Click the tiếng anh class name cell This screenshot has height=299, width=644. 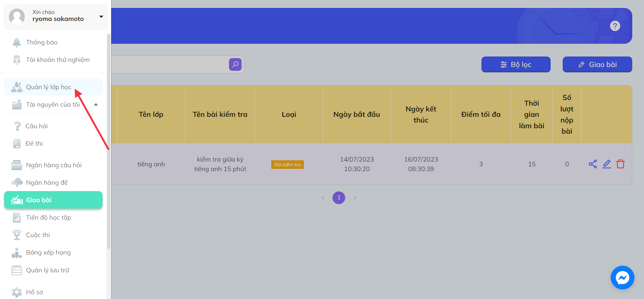(151, 164)
